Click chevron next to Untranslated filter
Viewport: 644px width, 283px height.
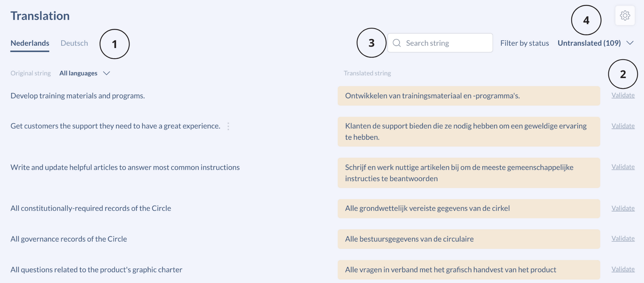tap(630, 43)
